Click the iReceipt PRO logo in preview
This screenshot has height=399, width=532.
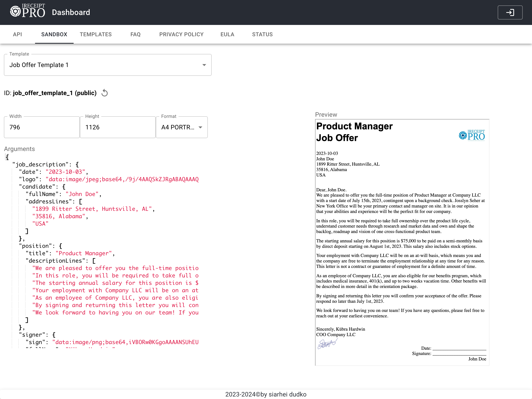472,135
